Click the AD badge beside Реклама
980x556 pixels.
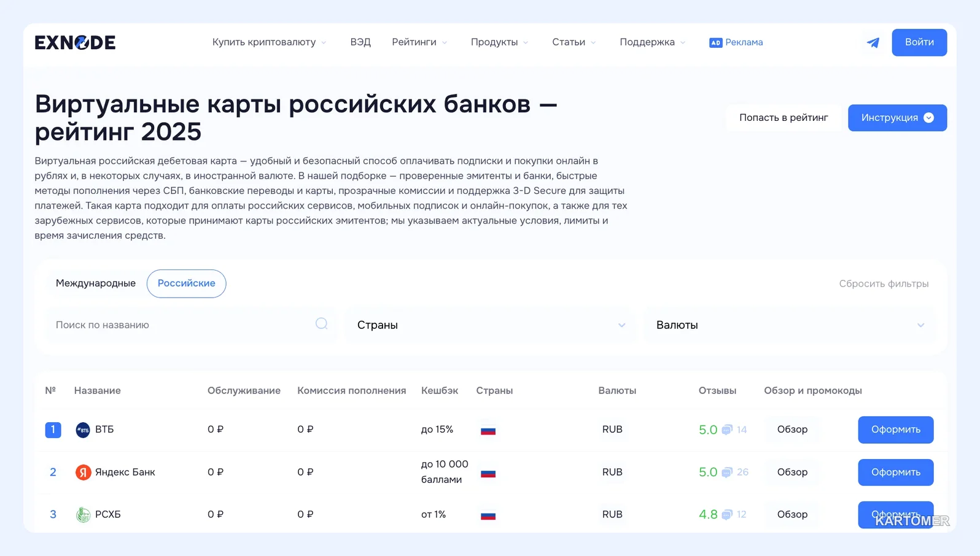click(715, 42)
